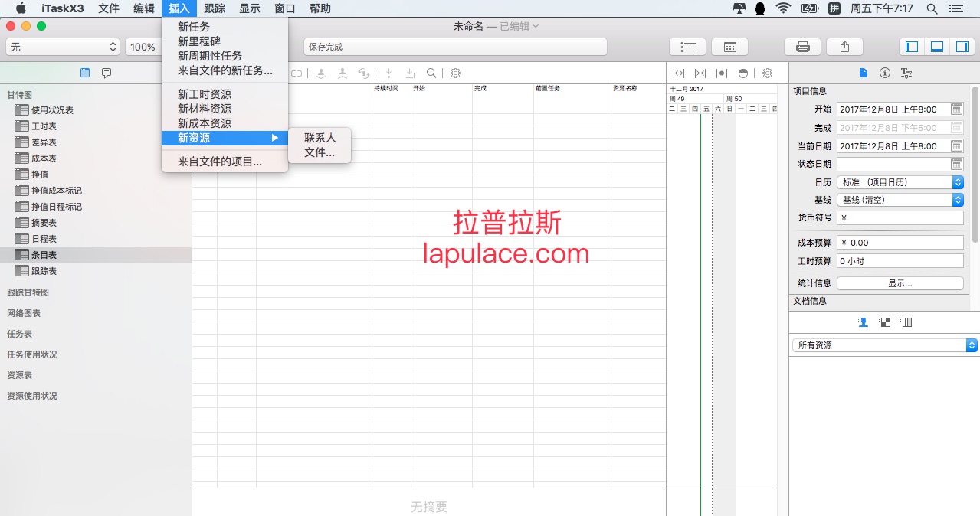Click the Gantt chart settings gear icon
Screen dimensions: 980x516
click(767, 73)
